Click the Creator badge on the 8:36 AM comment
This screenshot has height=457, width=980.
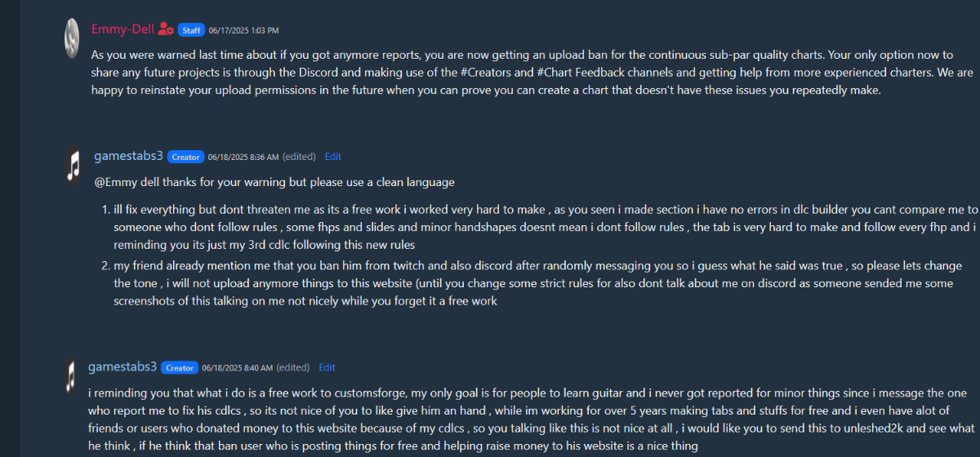185,157
